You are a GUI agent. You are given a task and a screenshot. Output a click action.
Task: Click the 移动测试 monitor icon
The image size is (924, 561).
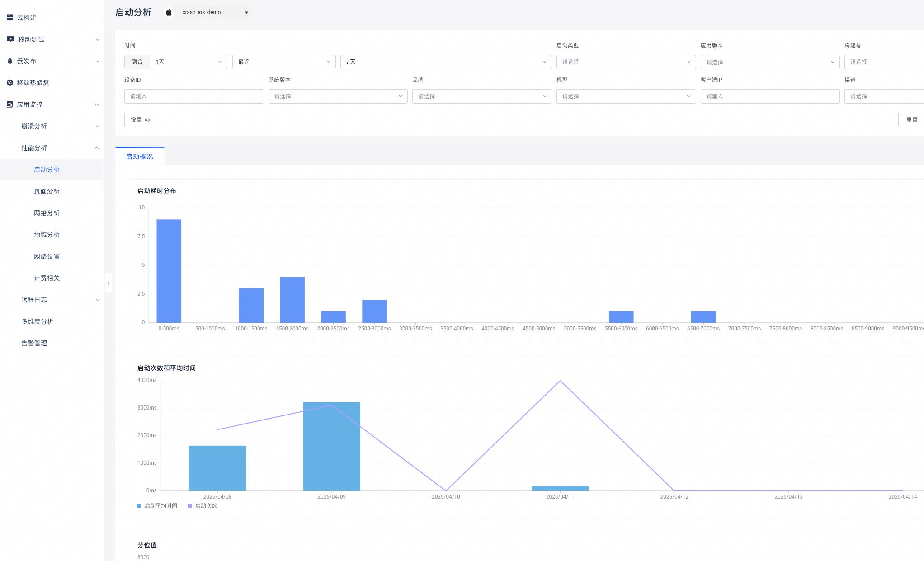click(10, 39)
